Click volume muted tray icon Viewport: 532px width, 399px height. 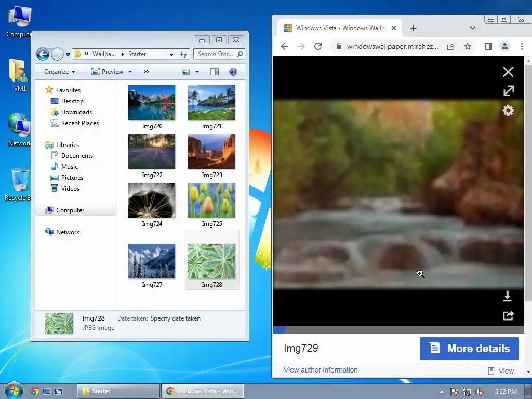(479, 392)
